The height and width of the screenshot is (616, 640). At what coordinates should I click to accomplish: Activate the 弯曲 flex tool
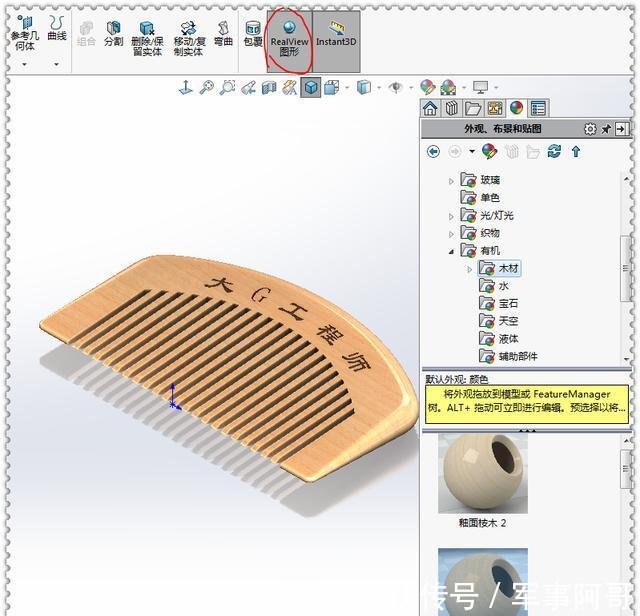pyautogui.click(x=223, y=34)
